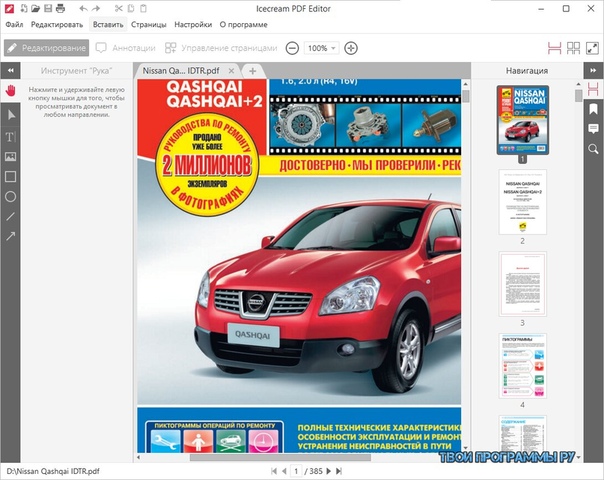The height and width of the screenshot is (480, 604).
Task: Zoom out with the minus button
Action: (x=292, y=48)
